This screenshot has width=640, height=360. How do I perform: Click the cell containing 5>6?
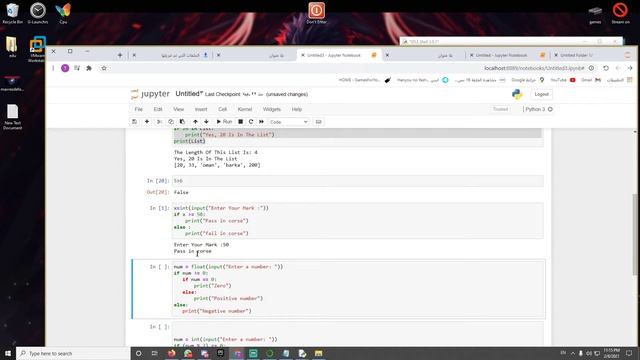[358, 181]
